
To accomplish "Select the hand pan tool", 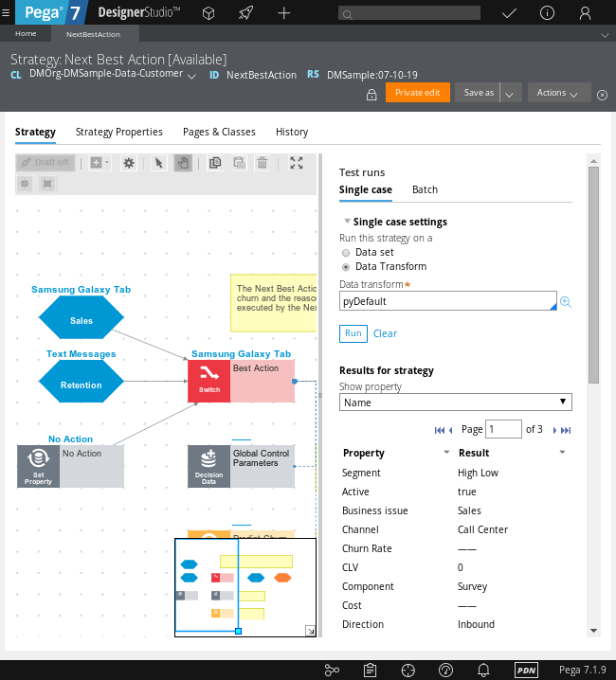I will pyautogui.click(x=183, y=163).
